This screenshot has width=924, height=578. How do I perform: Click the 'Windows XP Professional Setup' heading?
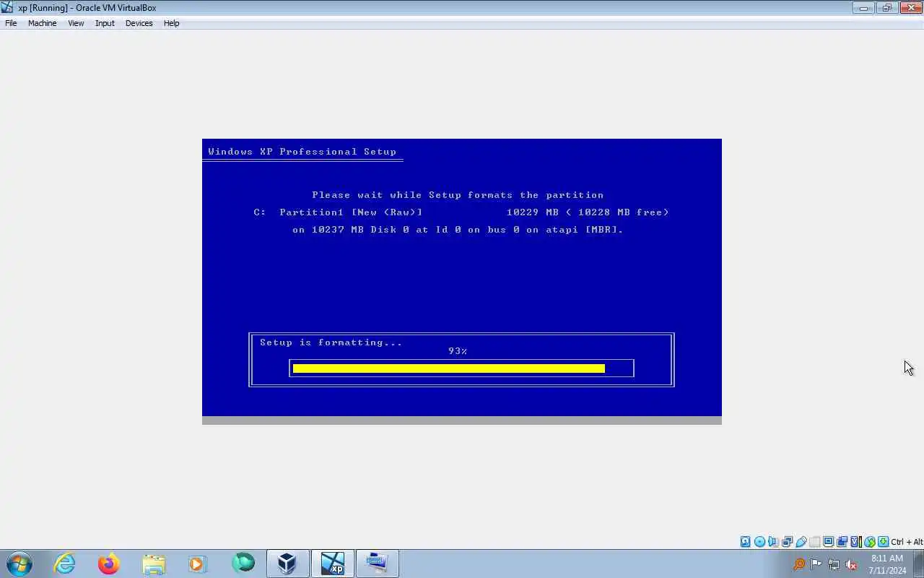point(302,152)
